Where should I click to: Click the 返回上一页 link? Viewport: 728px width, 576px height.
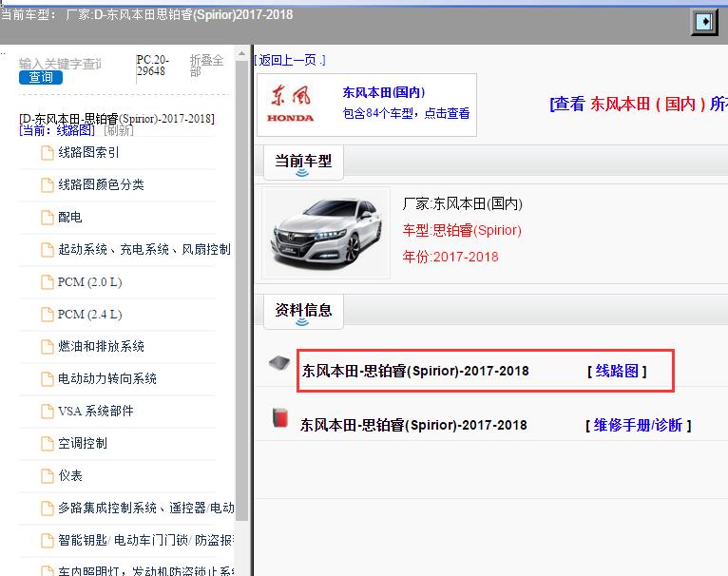coord(290,60)
